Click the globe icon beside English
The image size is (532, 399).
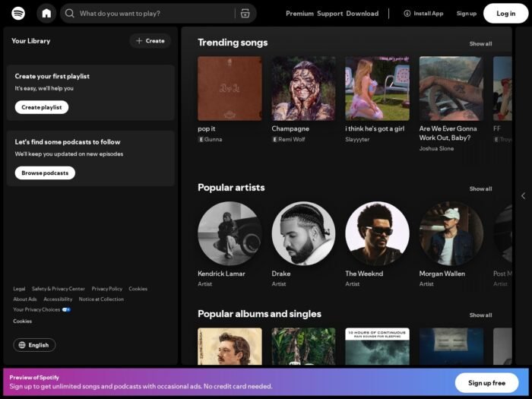(x=22, y=345)
